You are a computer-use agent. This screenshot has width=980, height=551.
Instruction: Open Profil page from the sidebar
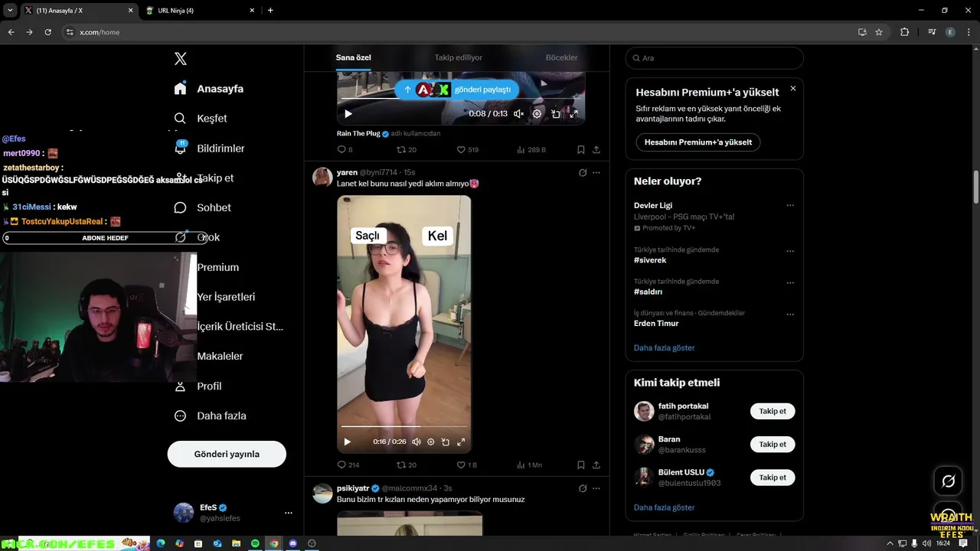198,386
